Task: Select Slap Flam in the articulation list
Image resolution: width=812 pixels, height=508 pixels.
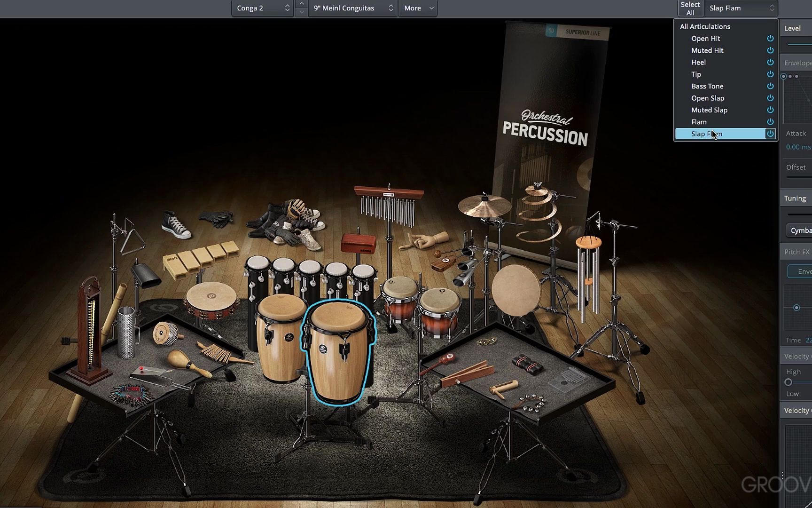Action: point(706,134)
